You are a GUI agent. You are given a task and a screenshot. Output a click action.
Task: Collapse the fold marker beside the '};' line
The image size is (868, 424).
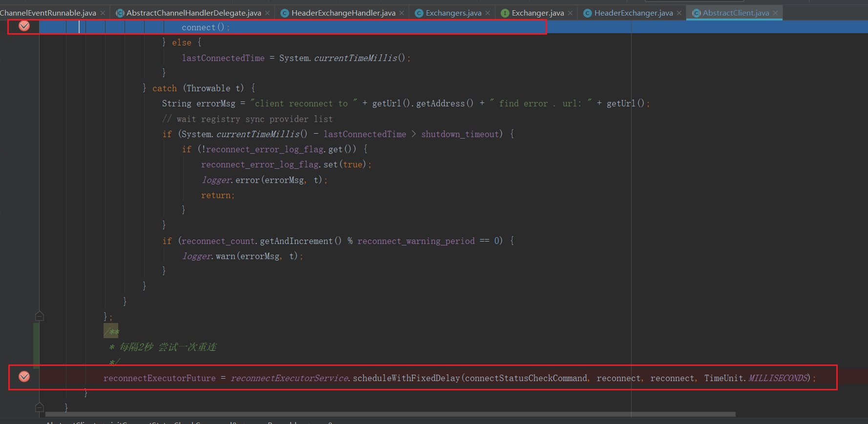tap(40, 316)
